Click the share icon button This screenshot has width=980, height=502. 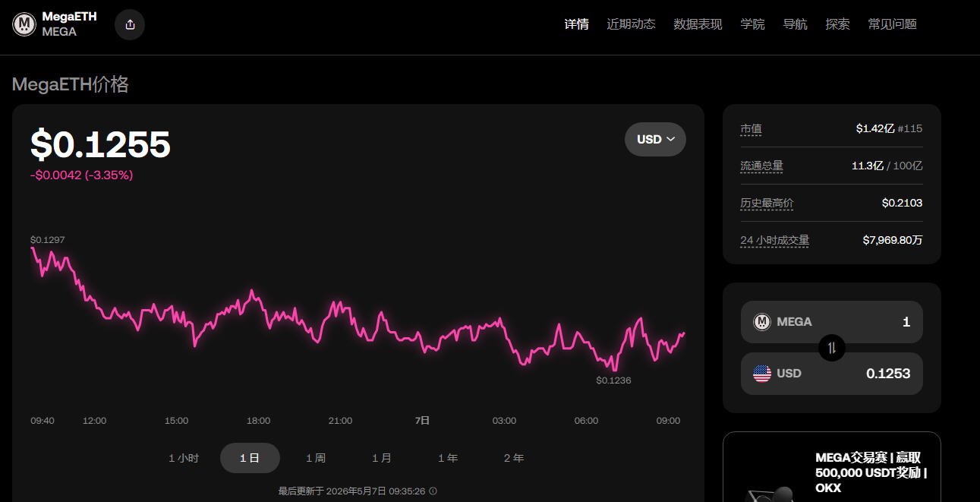pyautogui.click(x=130, y=24)
